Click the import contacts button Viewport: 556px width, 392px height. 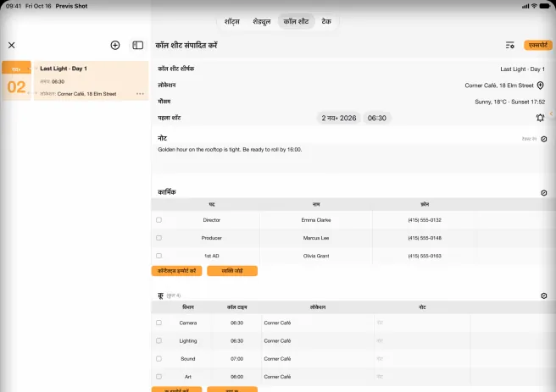pyautogui.click(x=176, y=271)
